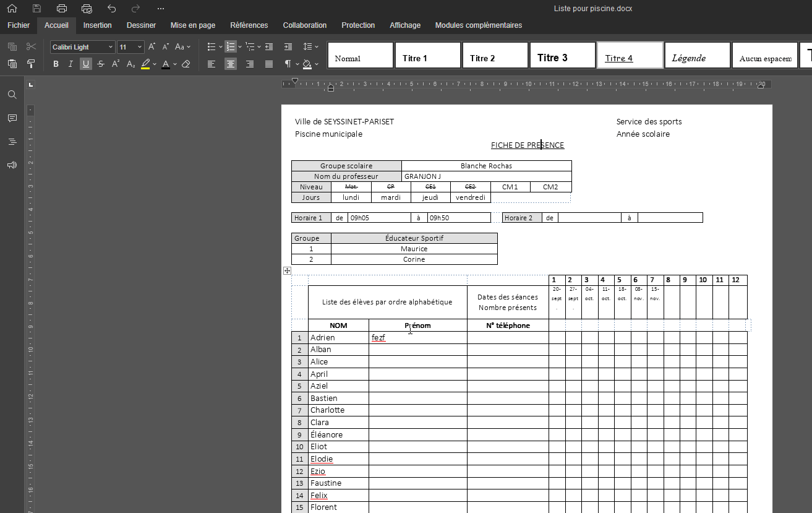Switch to the Dessiner tab
This screenshot has width=812, height=513.
[x=141, y=25]
